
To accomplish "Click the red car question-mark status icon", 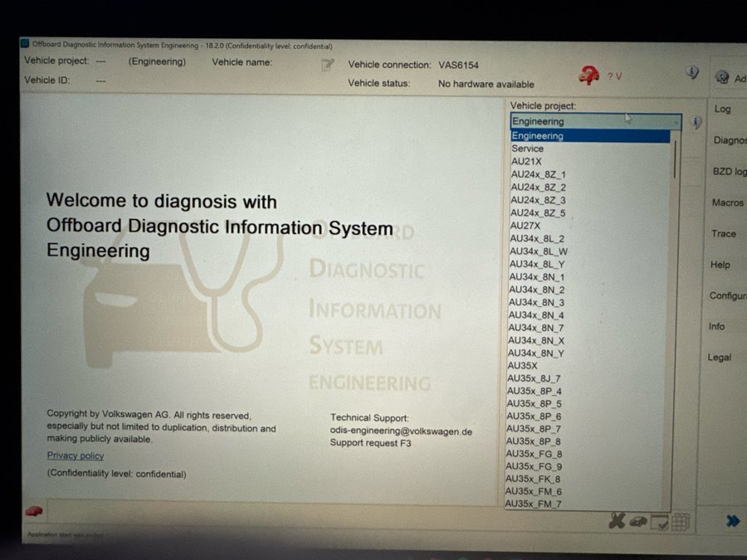I will point(589,75).
